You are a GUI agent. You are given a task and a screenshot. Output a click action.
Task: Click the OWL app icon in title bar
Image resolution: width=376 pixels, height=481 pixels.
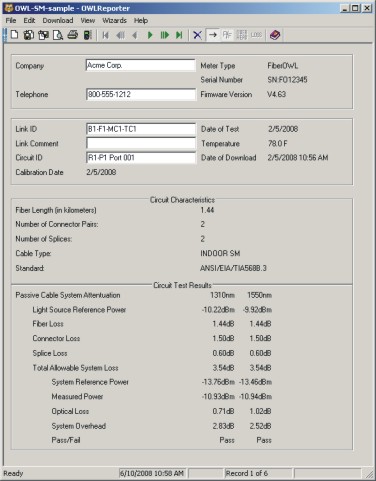coord(8,8)
